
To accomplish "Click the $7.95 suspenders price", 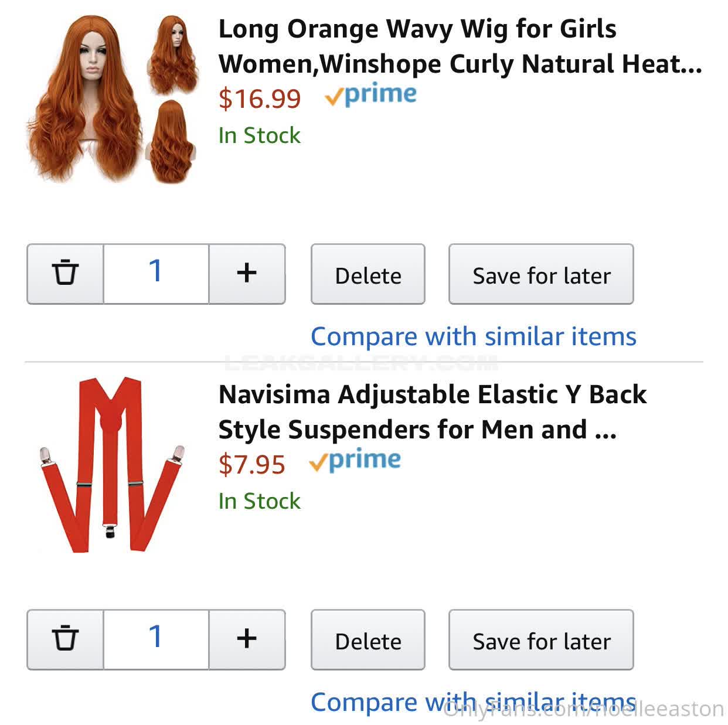I will coord(251,464).
